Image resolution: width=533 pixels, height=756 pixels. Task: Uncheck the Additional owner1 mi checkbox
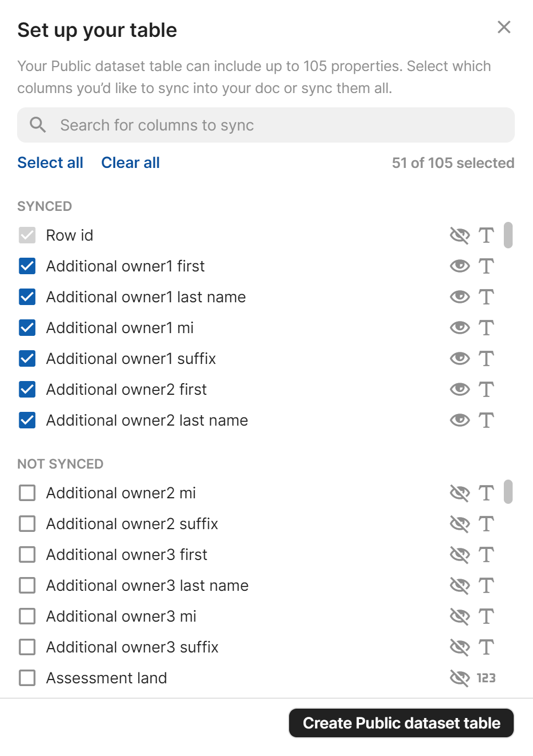(x=27, y=328)
